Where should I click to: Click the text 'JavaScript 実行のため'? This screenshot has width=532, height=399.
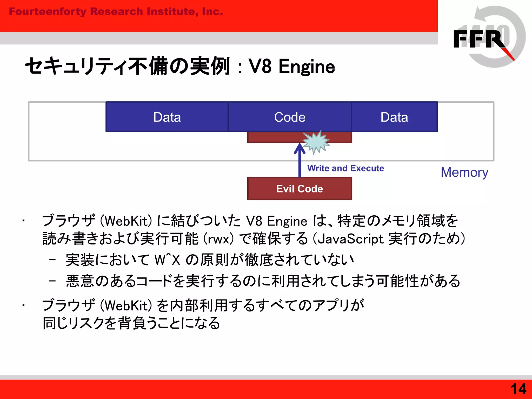point(389,238)
